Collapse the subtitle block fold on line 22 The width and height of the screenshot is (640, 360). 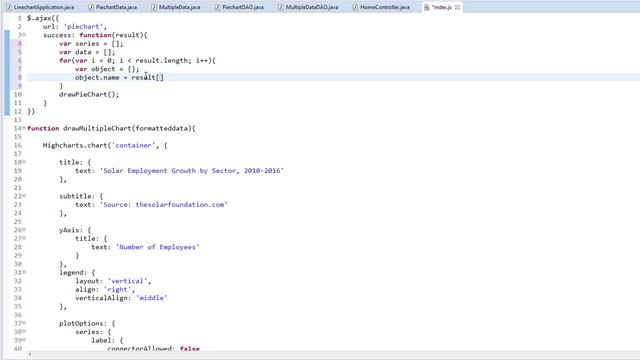tap(24, 196)
